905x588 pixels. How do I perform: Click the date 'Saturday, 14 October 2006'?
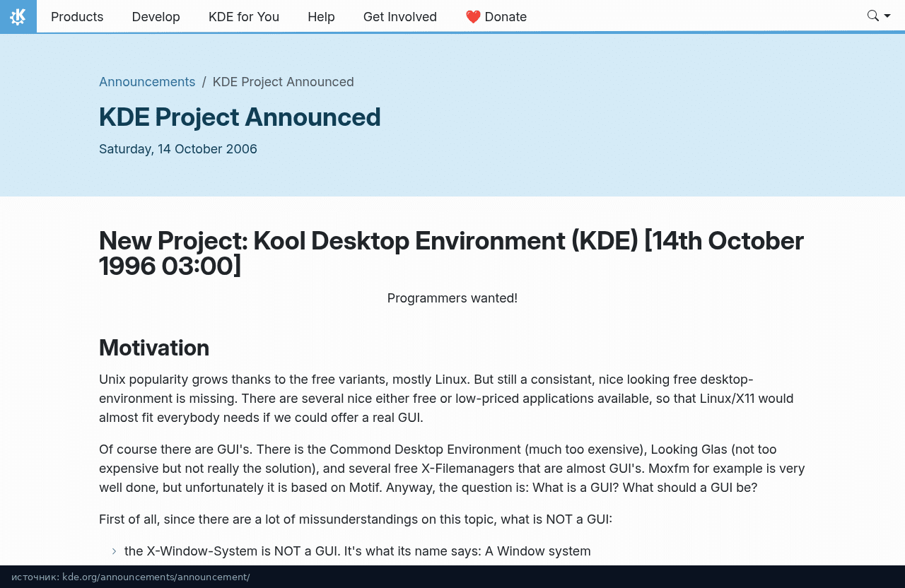pos(178,149)
